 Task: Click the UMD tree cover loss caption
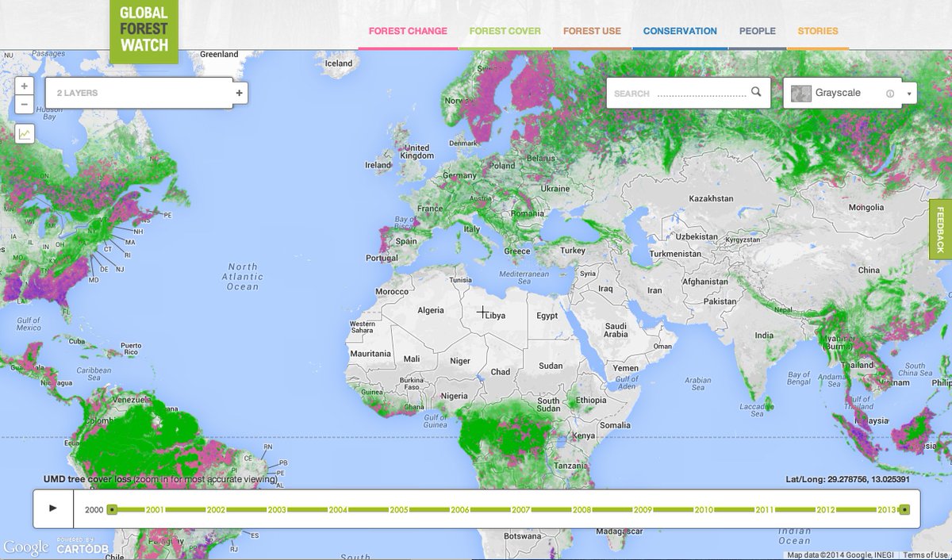tap(161, 479)
